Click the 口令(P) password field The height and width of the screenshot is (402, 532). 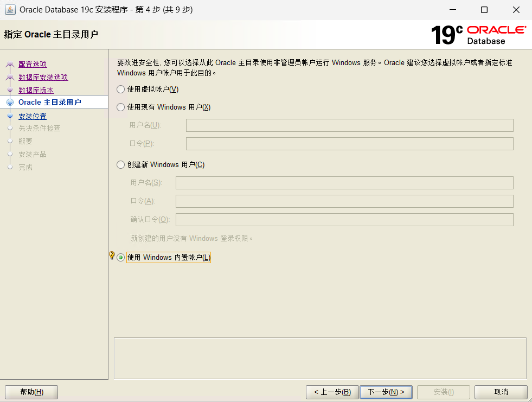(349, 143)
